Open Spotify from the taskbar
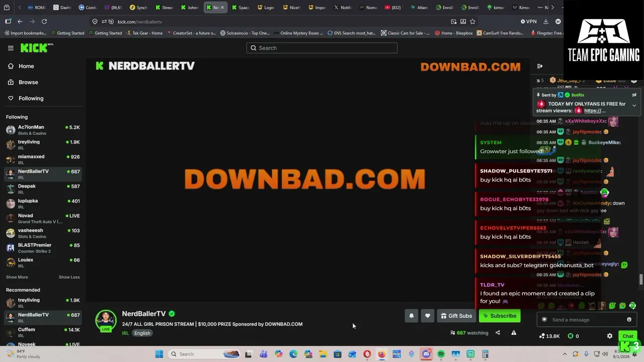644x362 pixels. tap(441, 354)
